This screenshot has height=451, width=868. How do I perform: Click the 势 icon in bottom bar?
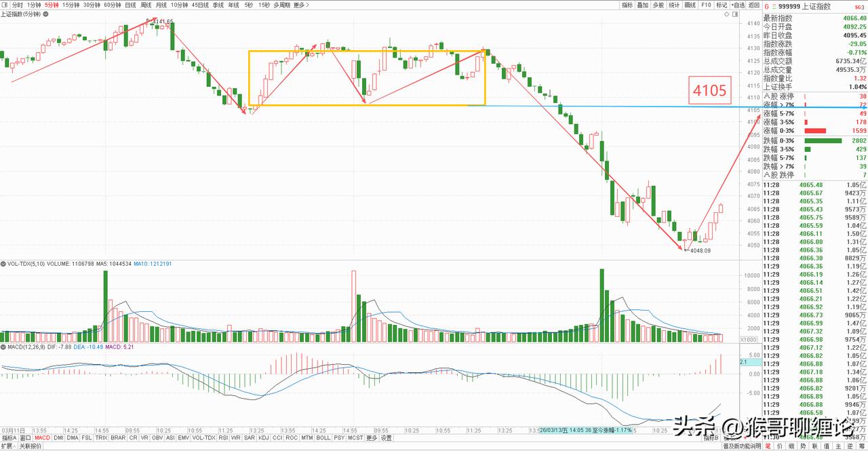803,446
